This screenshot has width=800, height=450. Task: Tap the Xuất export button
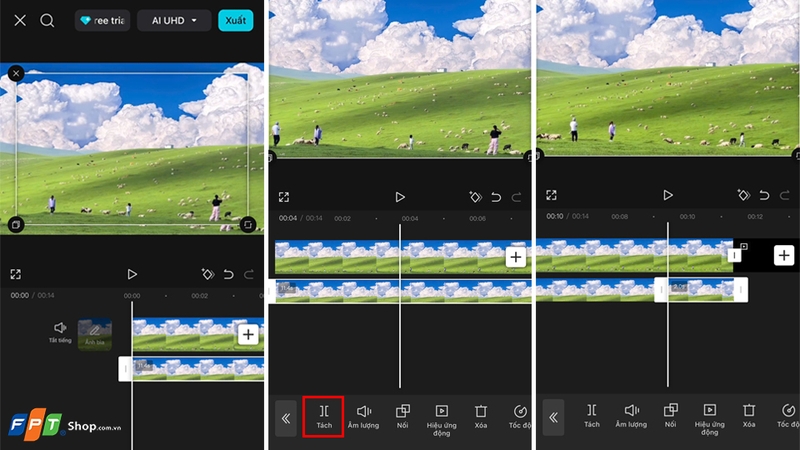coord(236,20)
